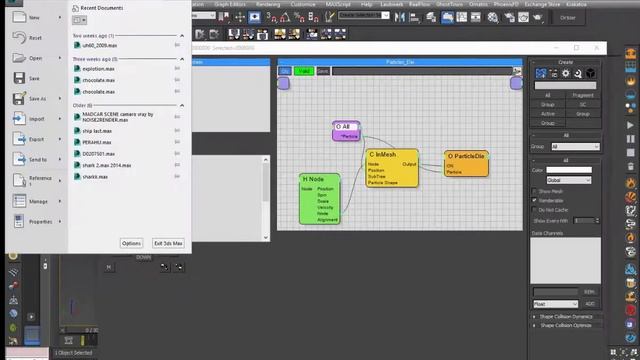Image resolution: width=640 pixels, height=360 pixels.
Task: Select the O ParticleDie node
Action: coord(466,164)
